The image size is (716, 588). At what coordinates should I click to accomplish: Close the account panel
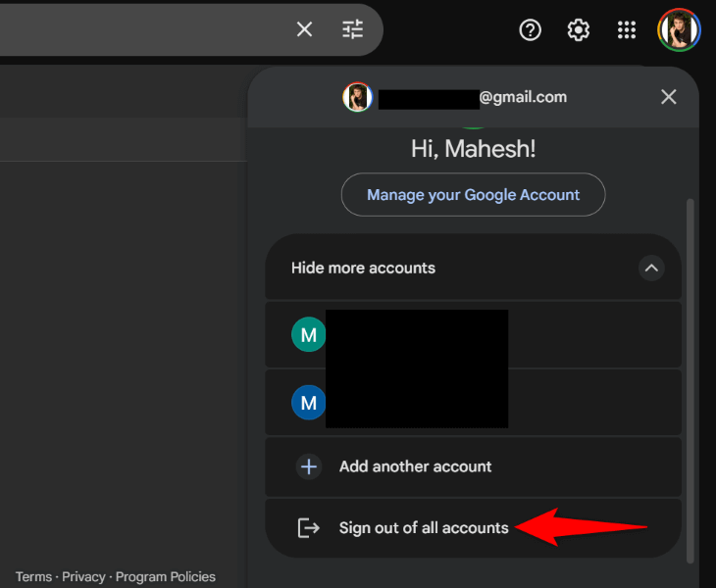point(669,96)
